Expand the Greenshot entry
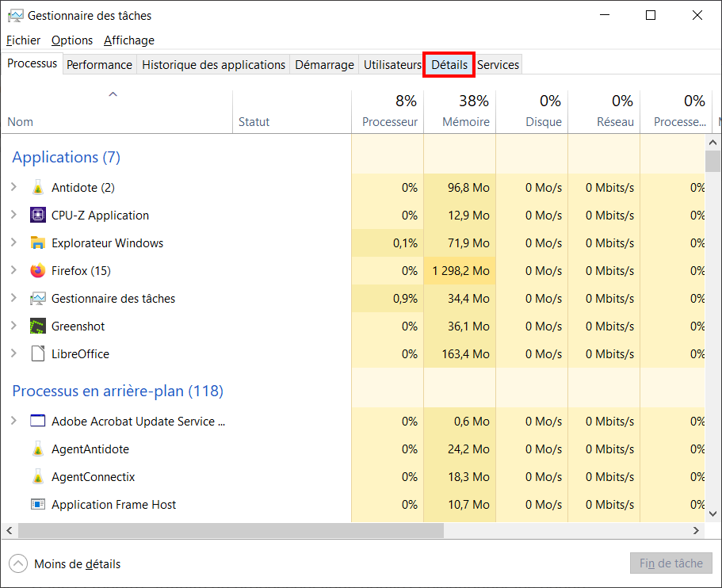This screenshot has height=588, width=722. (13, 326)
